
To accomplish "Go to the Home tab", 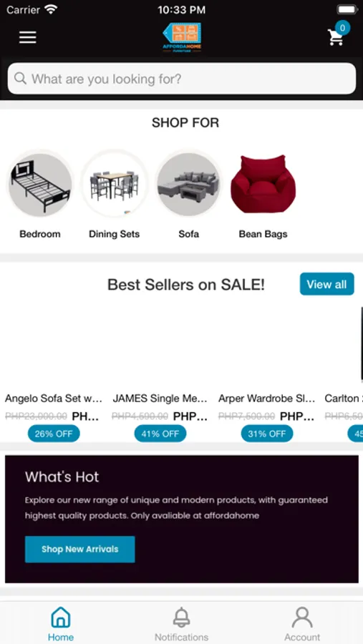I will [60, 624].
